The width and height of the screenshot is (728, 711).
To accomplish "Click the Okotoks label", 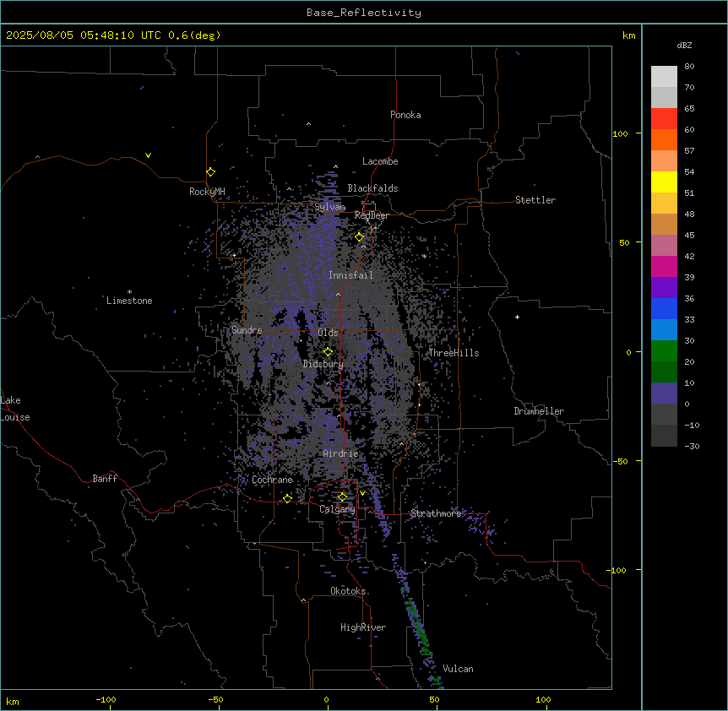I will 348,591.
